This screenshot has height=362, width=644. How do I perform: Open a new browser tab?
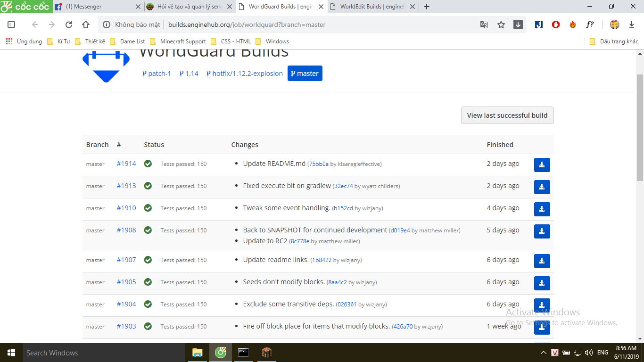(427, 7)
